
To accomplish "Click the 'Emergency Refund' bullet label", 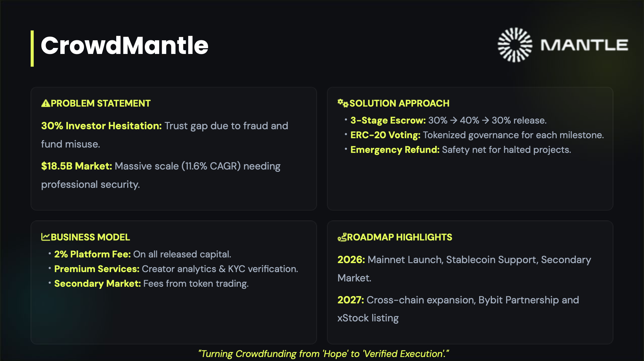I will [x=395, y=150].
